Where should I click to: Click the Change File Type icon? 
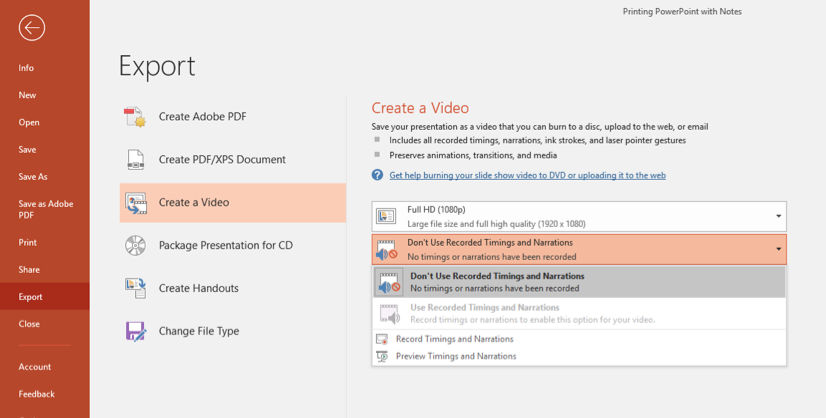[135, 331]
